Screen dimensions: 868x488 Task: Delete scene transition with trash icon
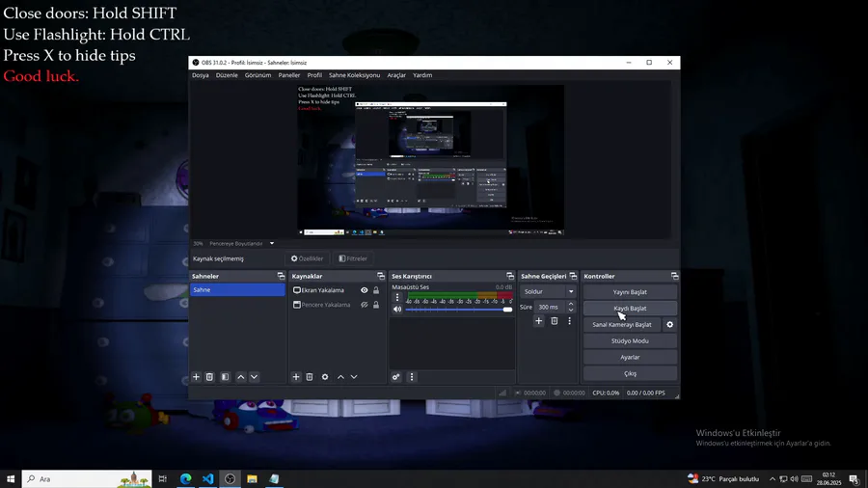(555, 321)
